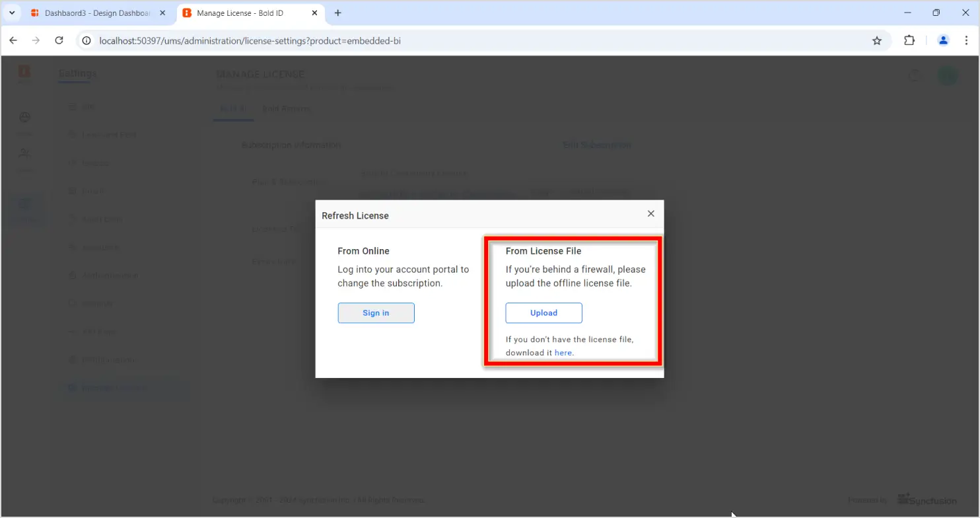Open the Chrome three-dot menu

[965, 40]
